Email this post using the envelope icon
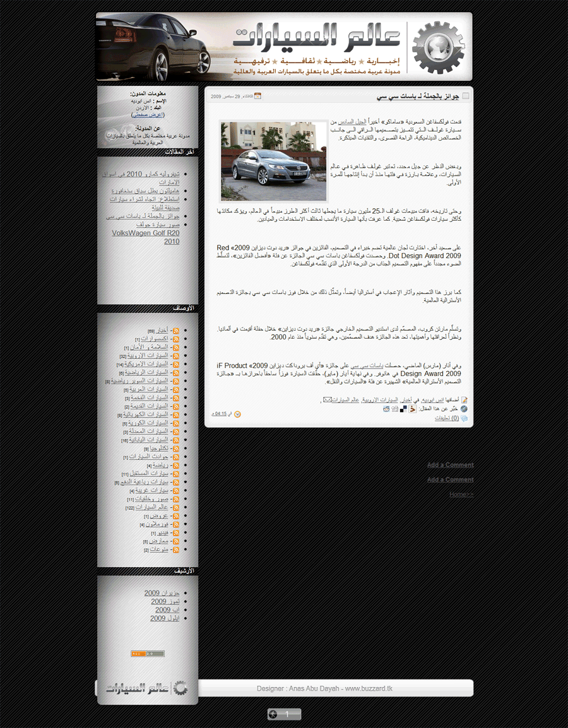The height and width of the screenshot is (728, 568). [x=327, y=400]
